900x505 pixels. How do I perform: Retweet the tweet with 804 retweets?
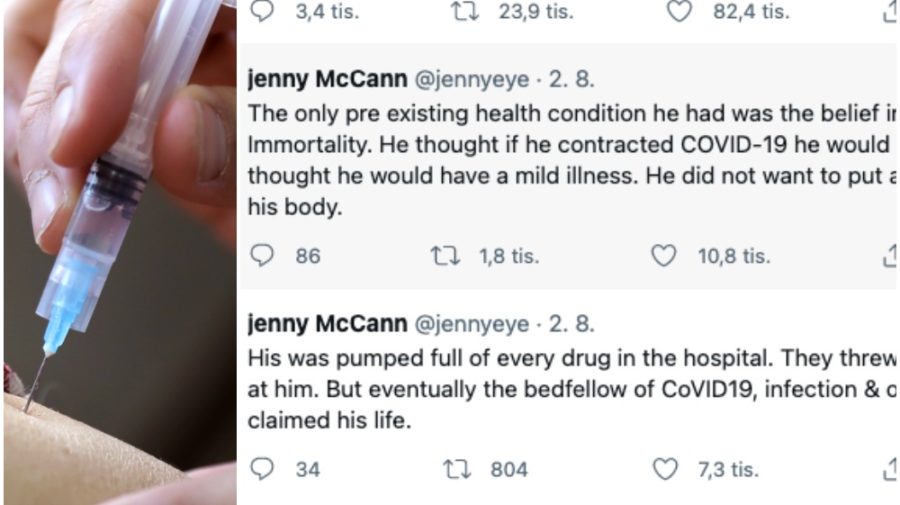point(457,468)
